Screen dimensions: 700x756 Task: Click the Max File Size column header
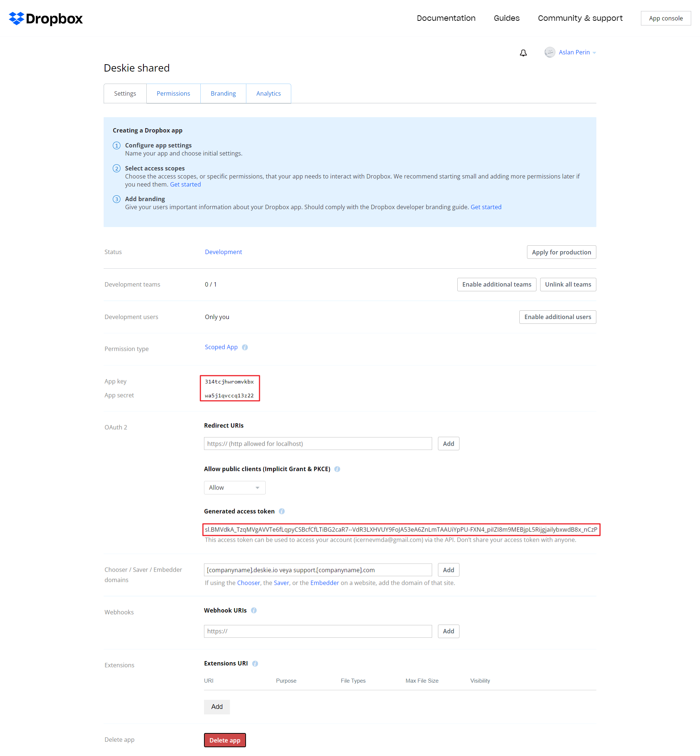(422, 680)
